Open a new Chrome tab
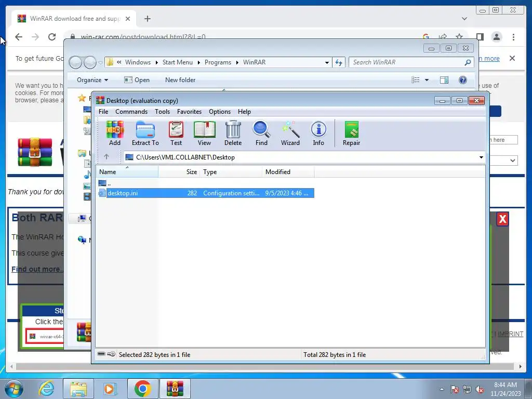Image resolution: width=532 pixels, height=399 pixels. click(147, 19)
